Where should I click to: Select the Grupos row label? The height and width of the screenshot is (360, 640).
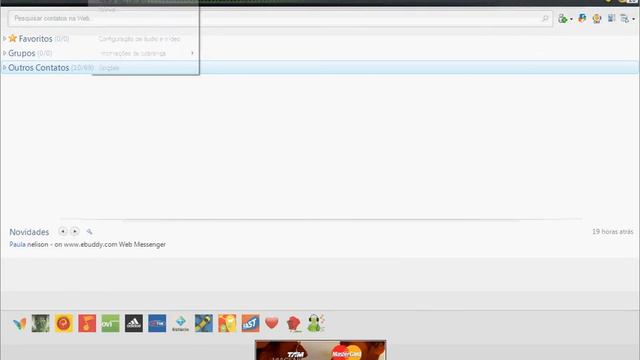point(22,53)
